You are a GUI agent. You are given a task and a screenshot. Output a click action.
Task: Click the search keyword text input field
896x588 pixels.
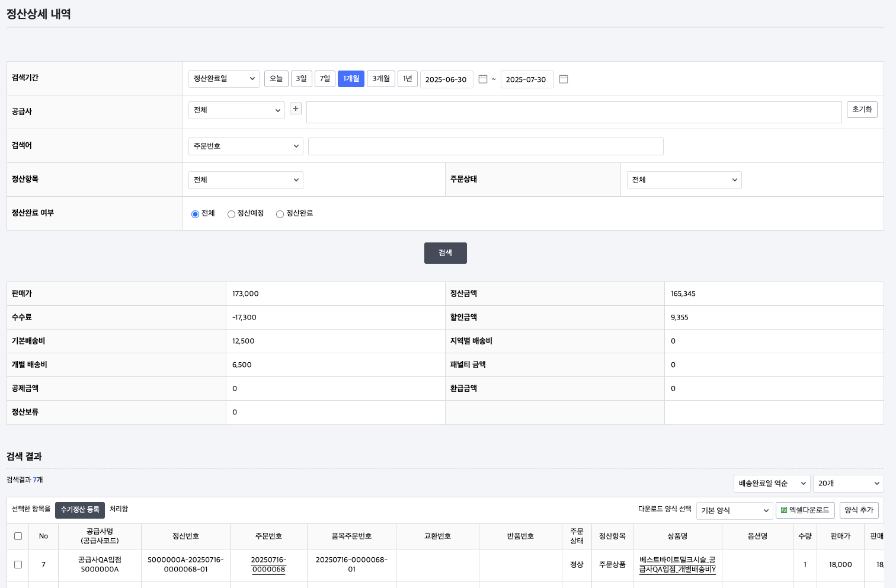click(485, 146)
